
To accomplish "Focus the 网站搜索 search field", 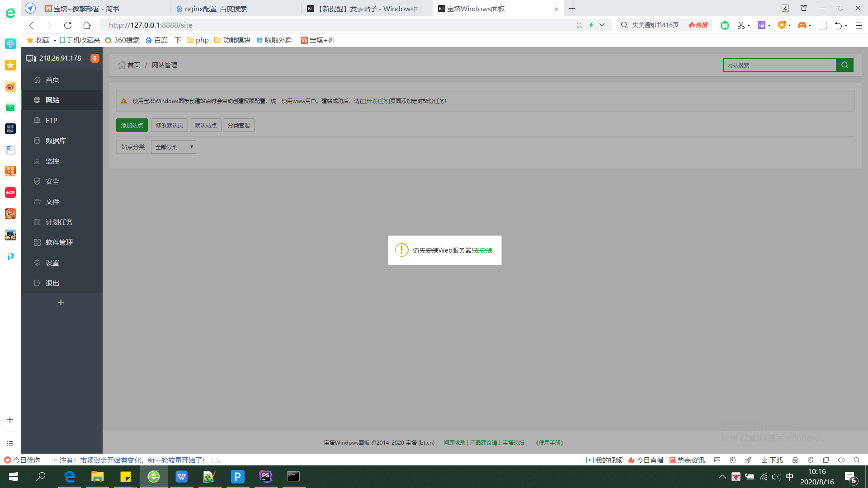I will tap(779, 65).
